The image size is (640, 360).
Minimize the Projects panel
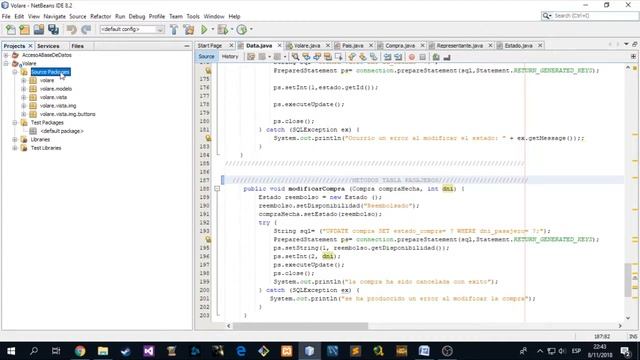click(187, 46)
